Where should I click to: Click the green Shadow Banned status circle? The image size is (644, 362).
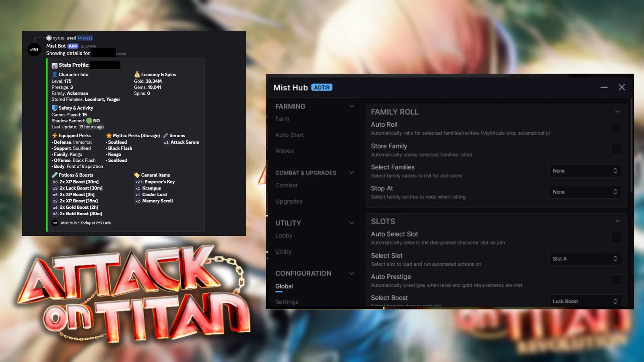[x=89, y=121]
